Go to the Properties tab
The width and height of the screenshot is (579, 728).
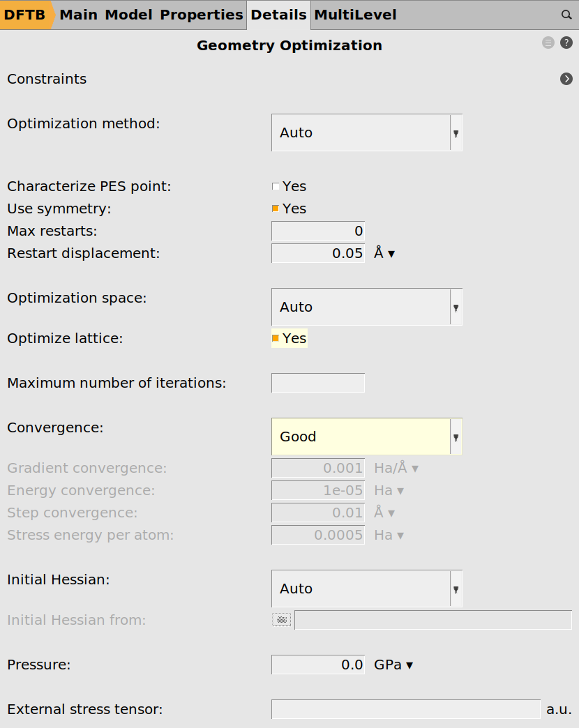click(x=202, y=15)
